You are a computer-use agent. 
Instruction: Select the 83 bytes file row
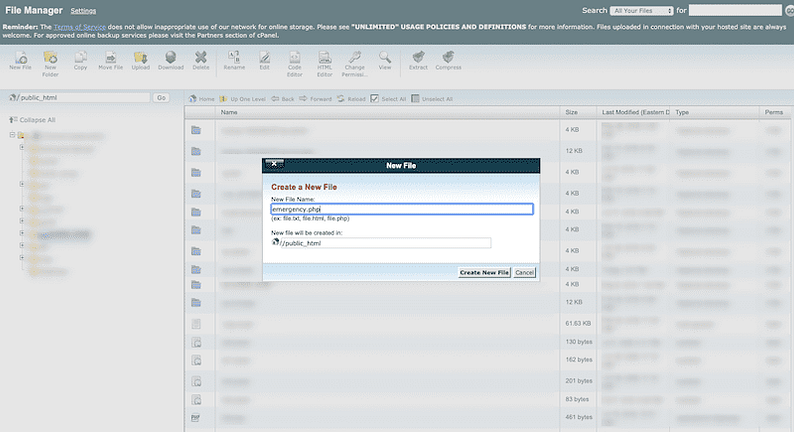click(488, 400)
